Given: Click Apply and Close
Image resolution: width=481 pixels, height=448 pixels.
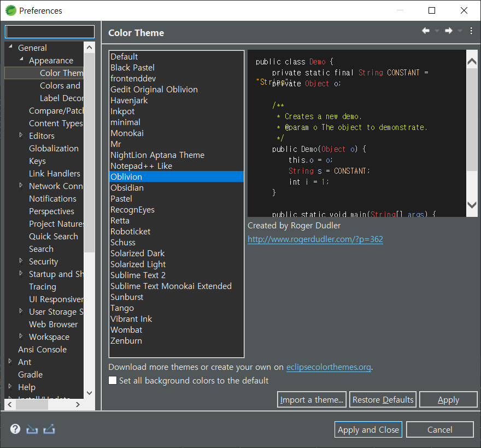Looking at the screenshot, I should [x=368, y=429].
